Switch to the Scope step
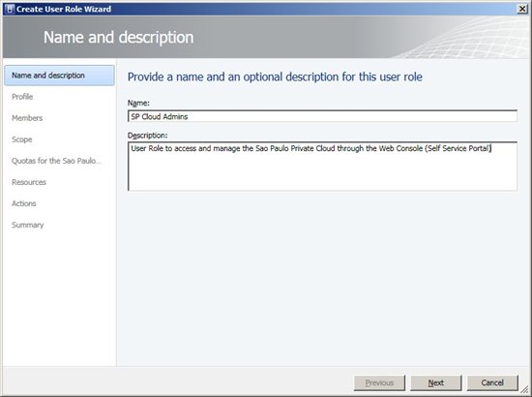This screenshot has width=532, height=397. (22, 139)
